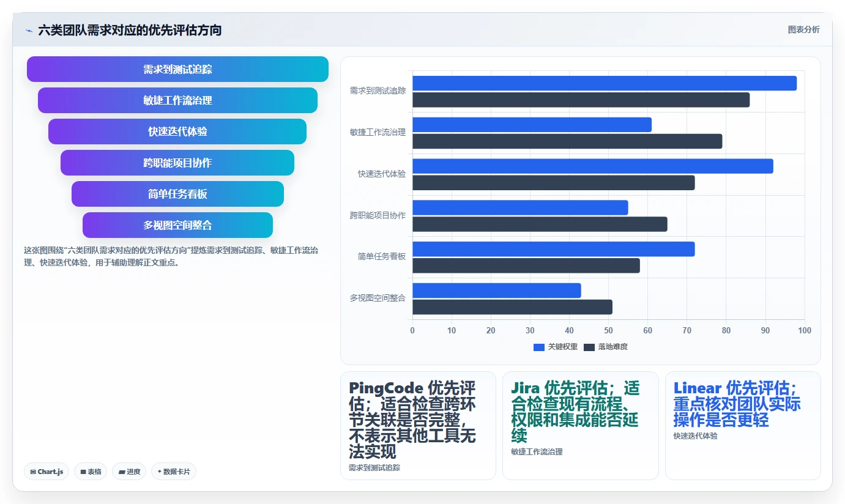The height and width of the screenshot is (504, 845).
Task: Open the Jira 优先评估 card
Action: (581, 426)
